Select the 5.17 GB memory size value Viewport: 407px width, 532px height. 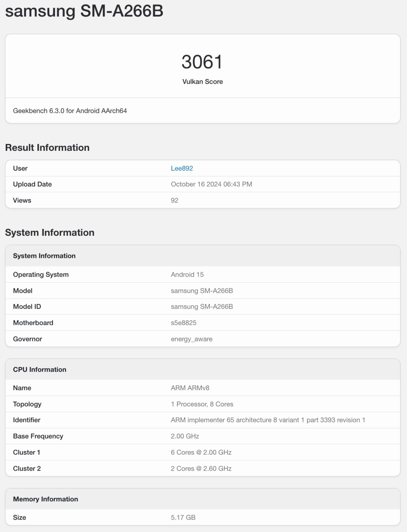(x=183, y=517)
